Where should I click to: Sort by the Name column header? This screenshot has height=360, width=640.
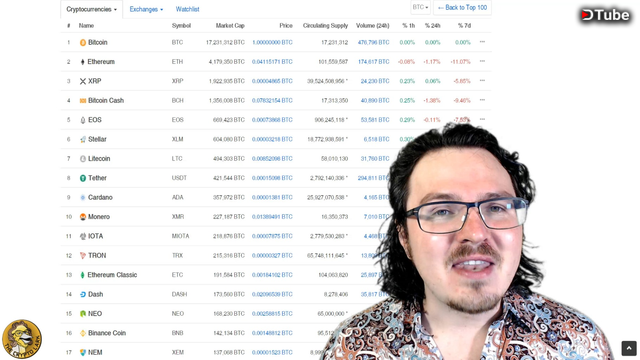86,26
